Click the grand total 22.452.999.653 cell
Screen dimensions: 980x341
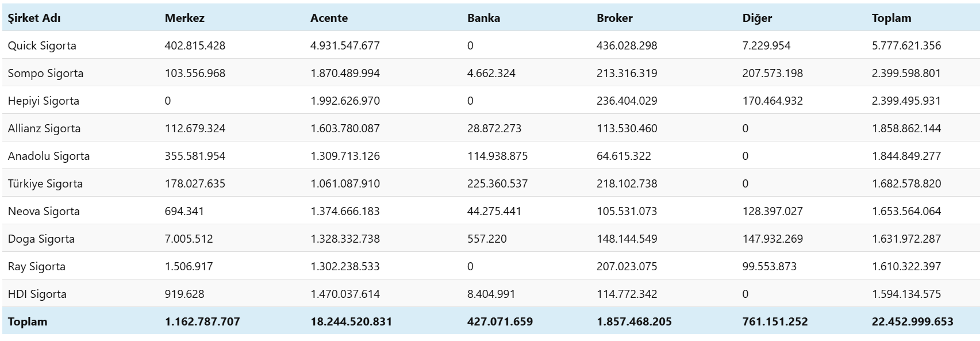pos(912,321)
